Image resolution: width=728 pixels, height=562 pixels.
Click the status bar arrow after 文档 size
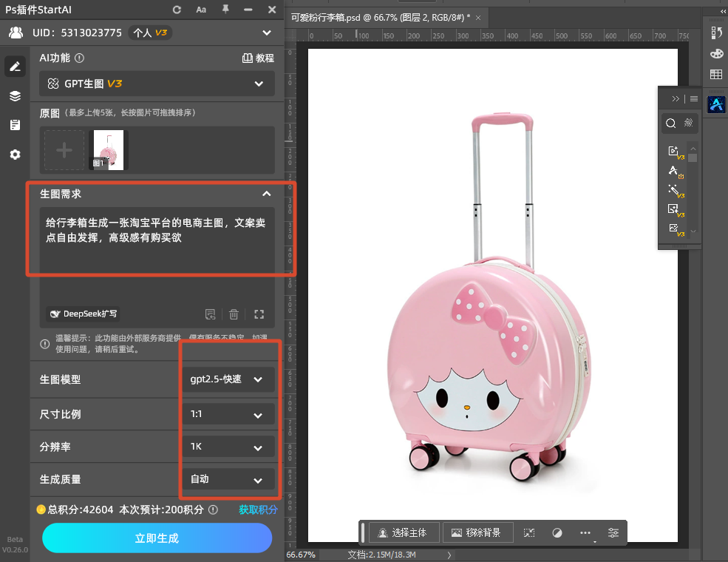449,555
